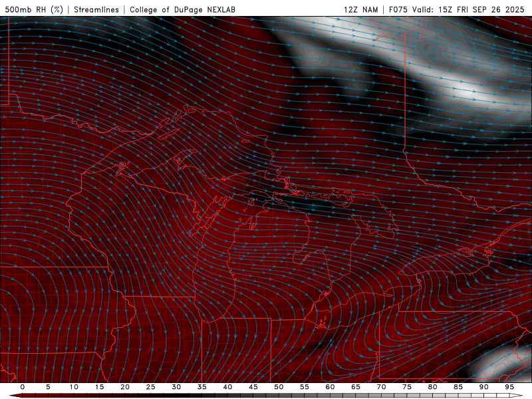The height and width of the screenshot is (399, 532).
Task: Click the colorbar label "65"
Action: pyautogui.click(x=356, y=387)
